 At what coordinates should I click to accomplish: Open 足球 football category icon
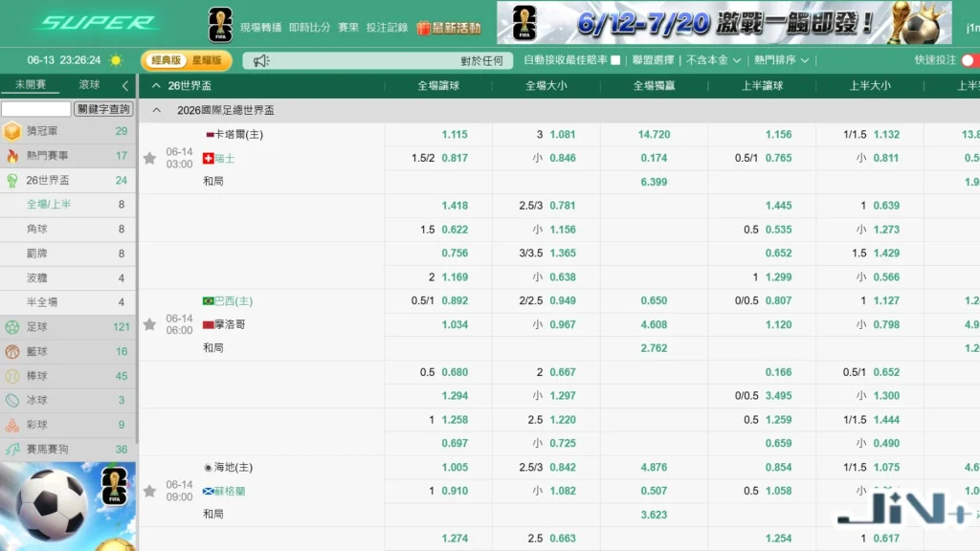11,327
